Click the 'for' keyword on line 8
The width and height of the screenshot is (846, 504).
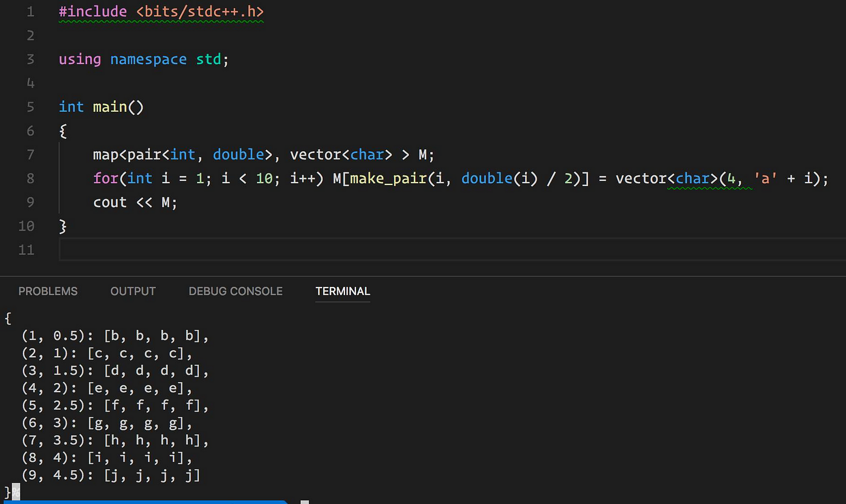coord(106,178)
